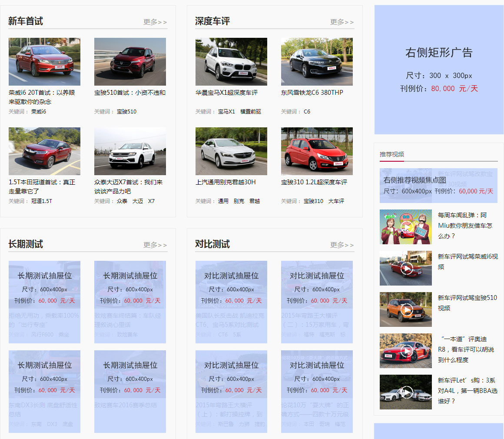Read article 1.5T本田冠道首试

(x=42, y=186)
